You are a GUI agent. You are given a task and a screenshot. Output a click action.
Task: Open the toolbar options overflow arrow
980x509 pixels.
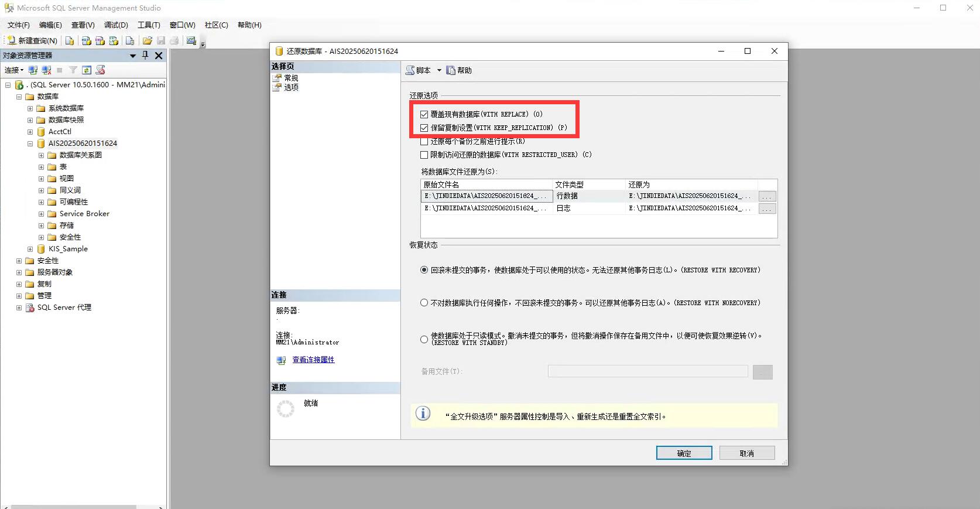(203, 44)
